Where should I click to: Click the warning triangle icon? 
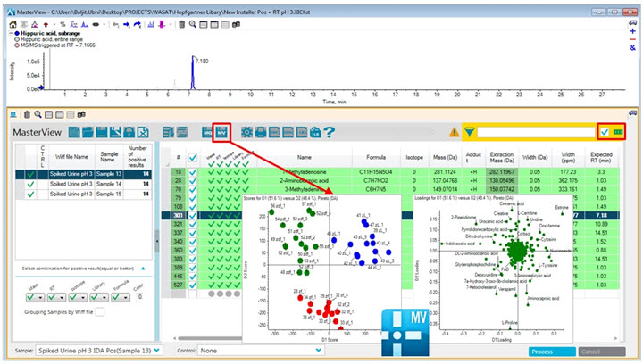pyautogui.click(x=454, y=132)
